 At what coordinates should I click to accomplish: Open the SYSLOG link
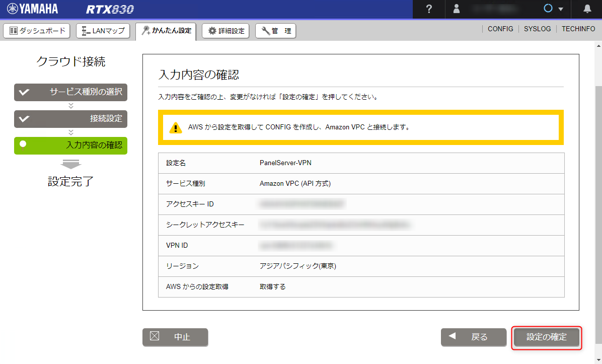click(x=537, y=29)
